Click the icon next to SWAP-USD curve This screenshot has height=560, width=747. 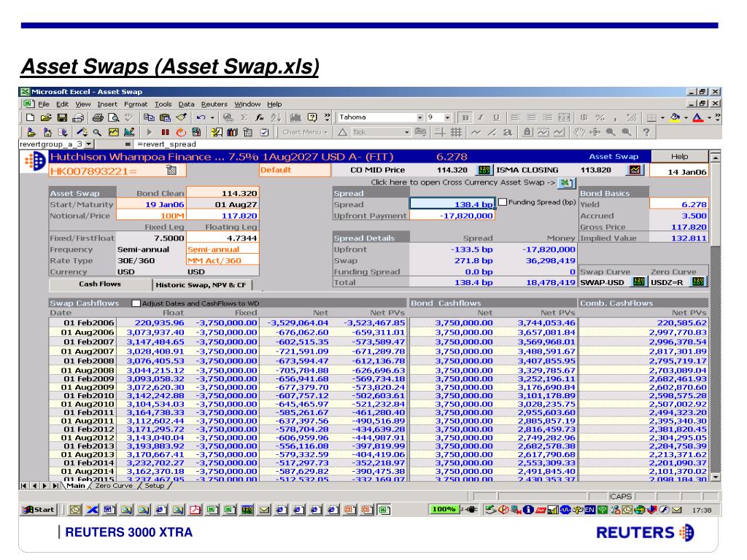coord(638,282)
